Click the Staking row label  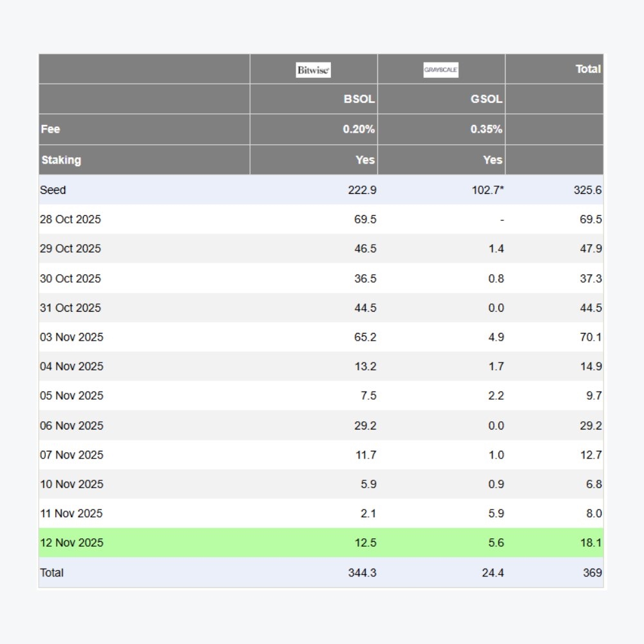[x=61, y=160]
